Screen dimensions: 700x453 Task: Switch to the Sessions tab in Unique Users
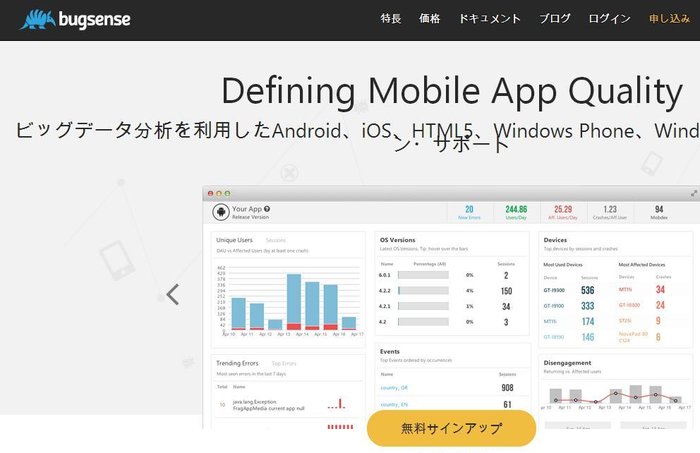pyautogui.click(x=275, y=241)
